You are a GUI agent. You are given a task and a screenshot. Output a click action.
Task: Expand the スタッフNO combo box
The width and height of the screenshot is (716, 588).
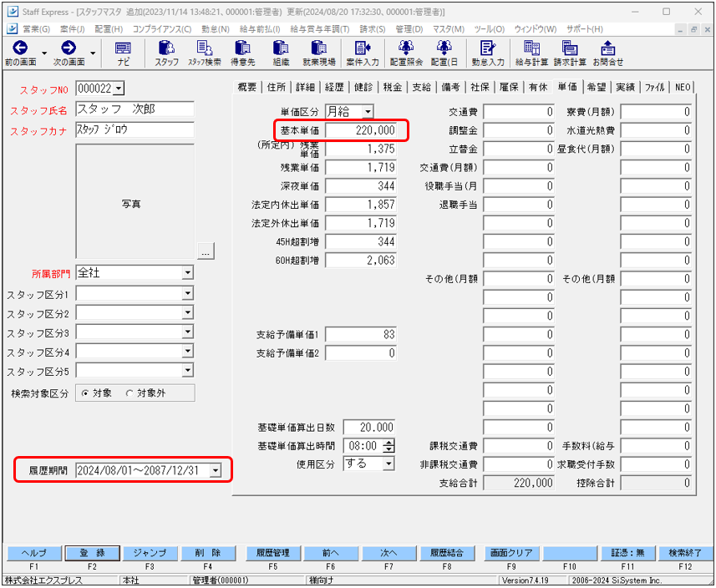tap(119, 88)
